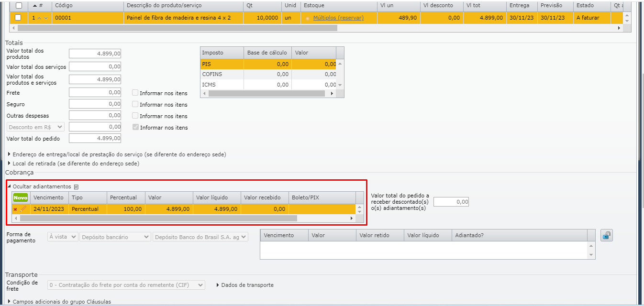Viewport: 644px width, 306px height.
Task: Click the green Novo advance payment button
Action: 21,197
